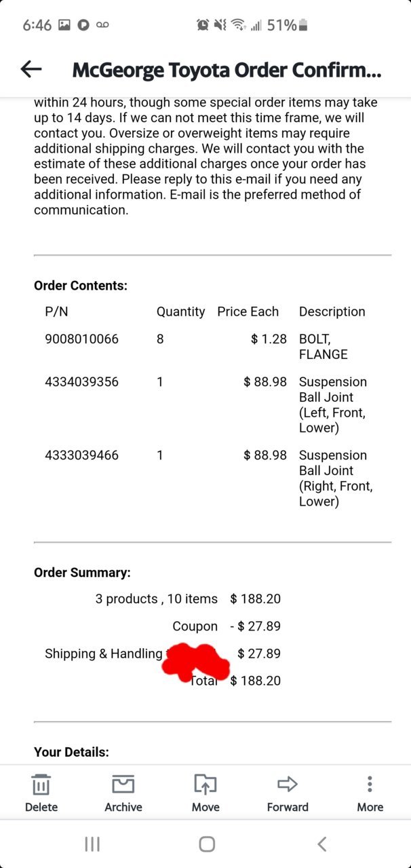Image resolution: width=411 pixels, height=868 pixels.
Task: Tap the voicemail status bar icon
Action: pyautogui.click(x=102, y=25)
